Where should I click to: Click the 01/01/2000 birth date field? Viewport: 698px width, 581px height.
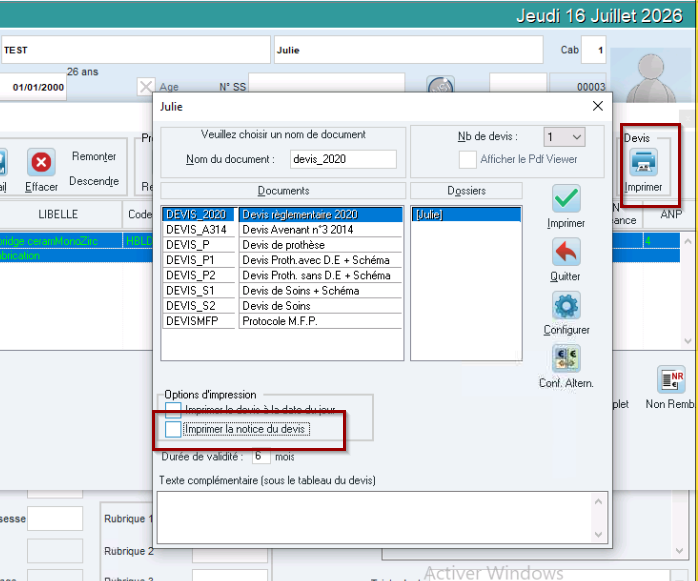pyautogui.click(x=33, y=87)
